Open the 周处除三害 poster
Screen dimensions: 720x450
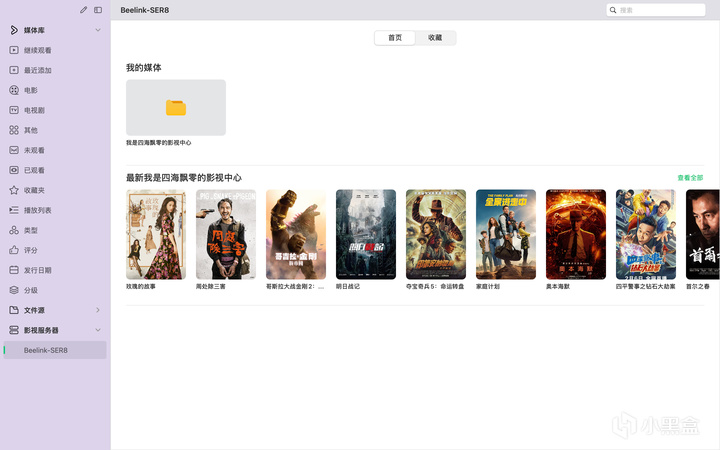coord(226,234)
